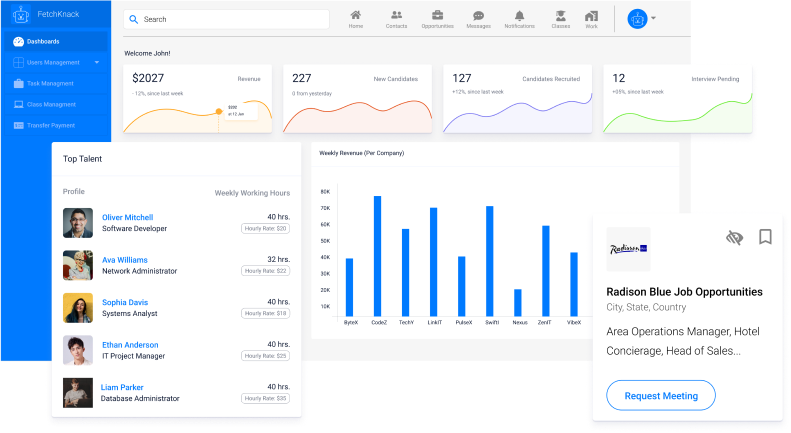Click the FetchKnack robot logo
The image size is (791, 433).
[19, 17]
